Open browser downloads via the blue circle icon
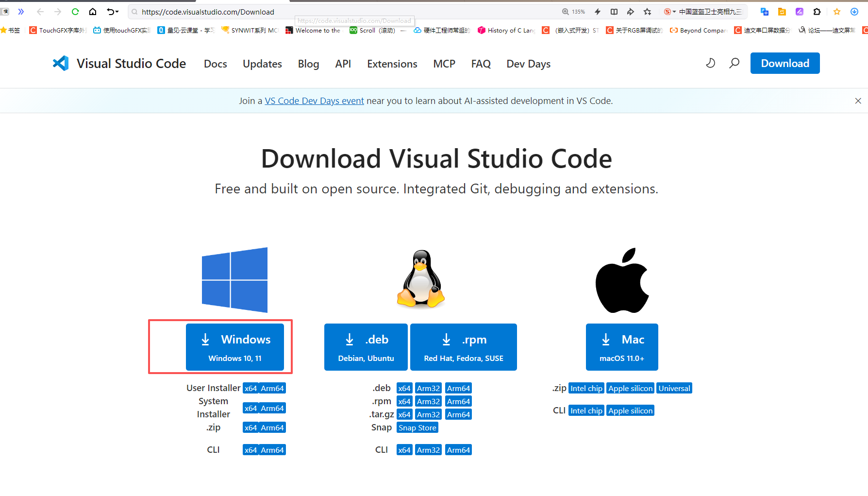868x496 pixels. click(x=854, y=12)
